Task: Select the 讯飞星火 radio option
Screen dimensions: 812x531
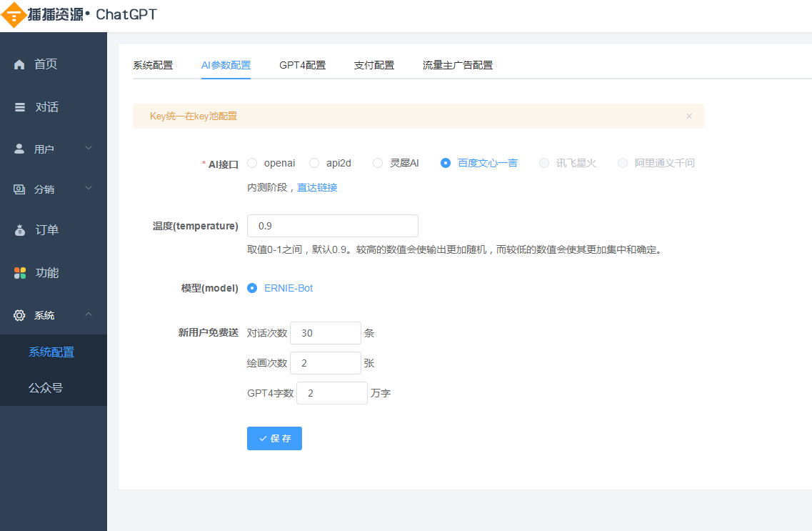Action: coord(543,163)
